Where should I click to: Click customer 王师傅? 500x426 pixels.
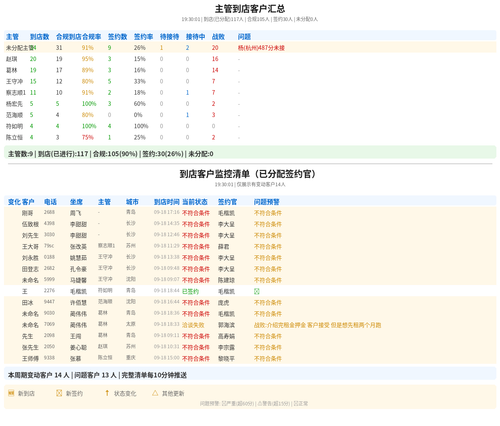(30, 359)
